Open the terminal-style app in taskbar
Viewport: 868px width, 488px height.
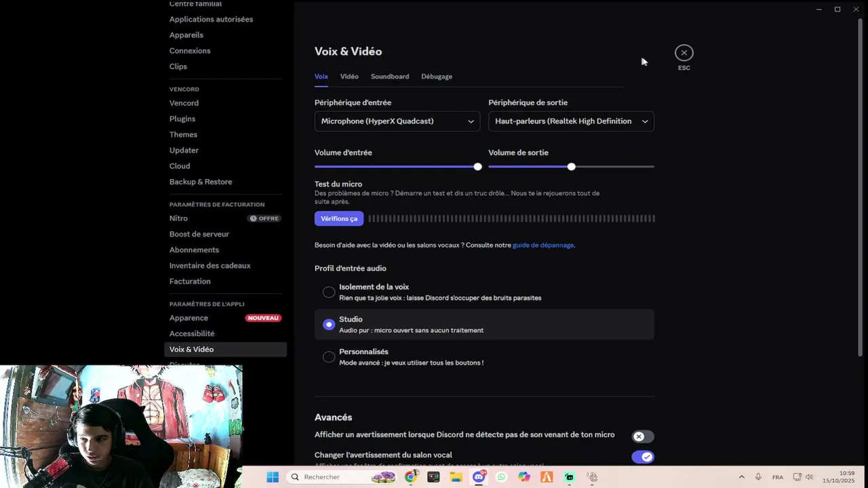pos(433,477)
